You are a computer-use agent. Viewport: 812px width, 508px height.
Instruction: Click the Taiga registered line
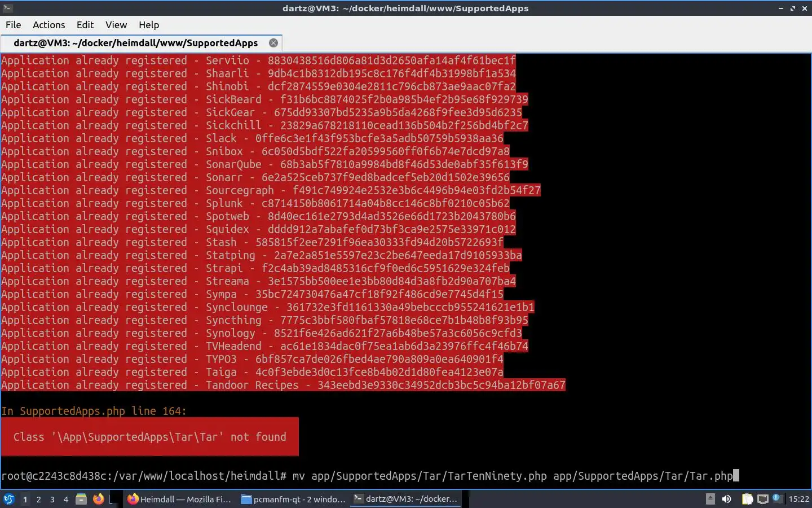click(x=252, y=372)
